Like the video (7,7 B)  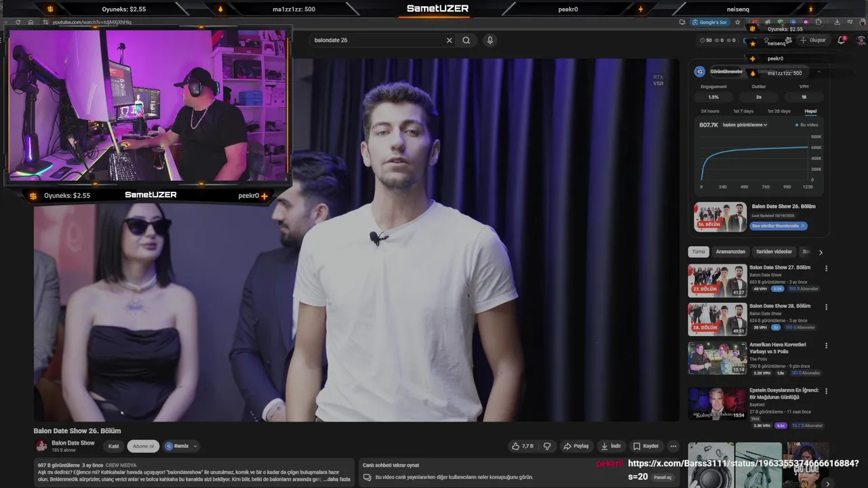point(522,446)
